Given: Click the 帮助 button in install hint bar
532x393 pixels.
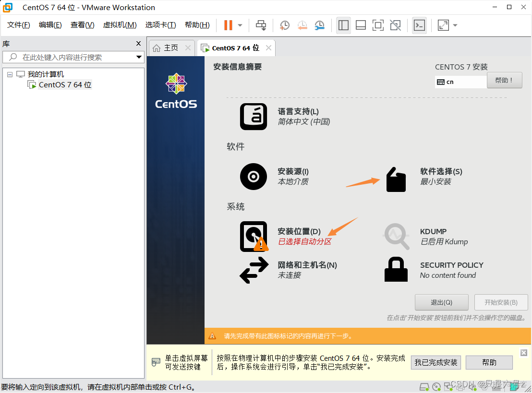Looking at the screenshot, I should coord(489,362).
